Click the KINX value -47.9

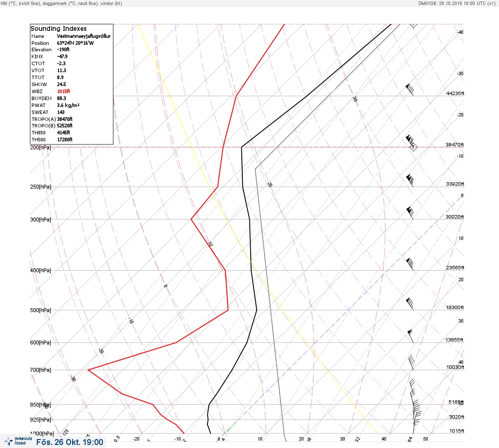pyautogui.click(x=62, y=56)
